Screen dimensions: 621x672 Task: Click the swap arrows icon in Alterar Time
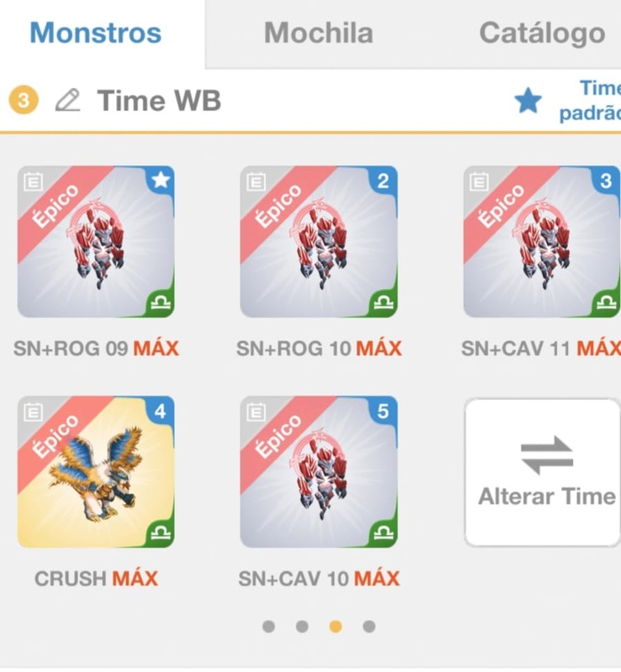[547, 455]
